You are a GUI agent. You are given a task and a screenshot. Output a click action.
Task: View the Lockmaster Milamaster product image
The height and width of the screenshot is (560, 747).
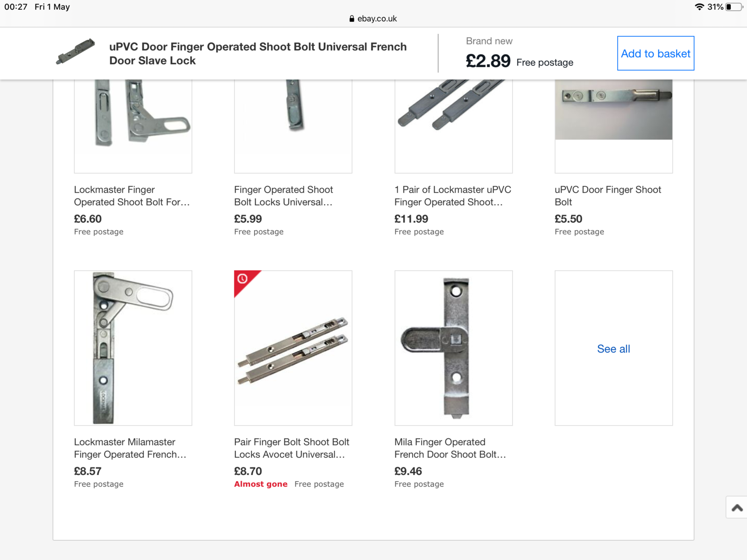point(133,348)
